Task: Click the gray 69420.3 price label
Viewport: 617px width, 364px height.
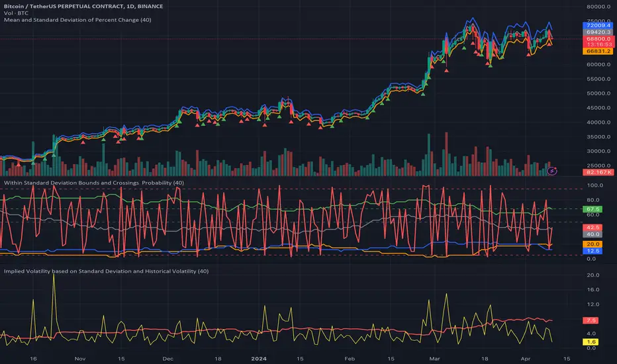Action: click(598, 32)
